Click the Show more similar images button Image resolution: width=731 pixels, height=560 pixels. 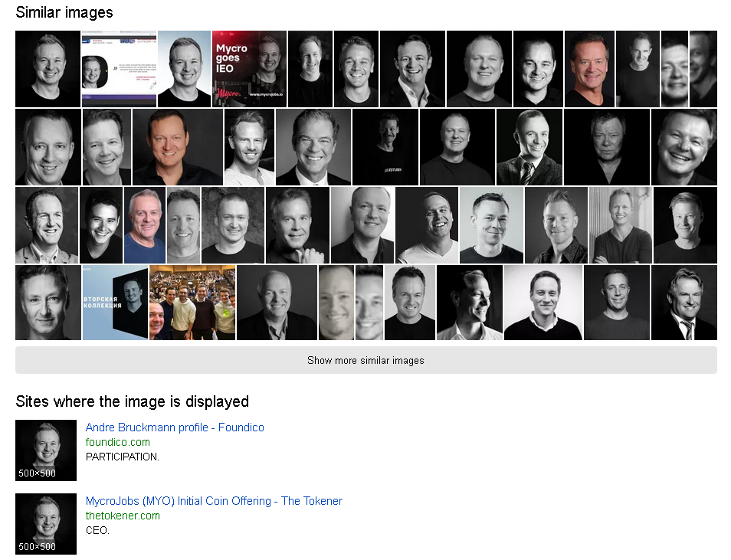tap(366, 360)
